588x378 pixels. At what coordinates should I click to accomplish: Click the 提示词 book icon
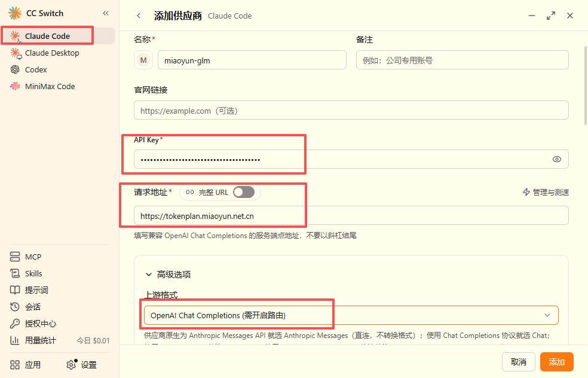pos(15,290)
